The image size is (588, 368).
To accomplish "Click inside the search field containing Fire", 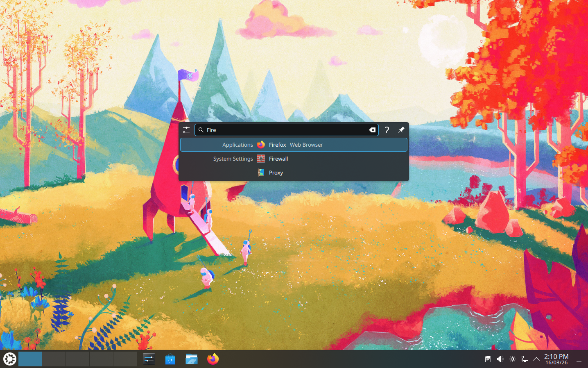I will [286, 130].
